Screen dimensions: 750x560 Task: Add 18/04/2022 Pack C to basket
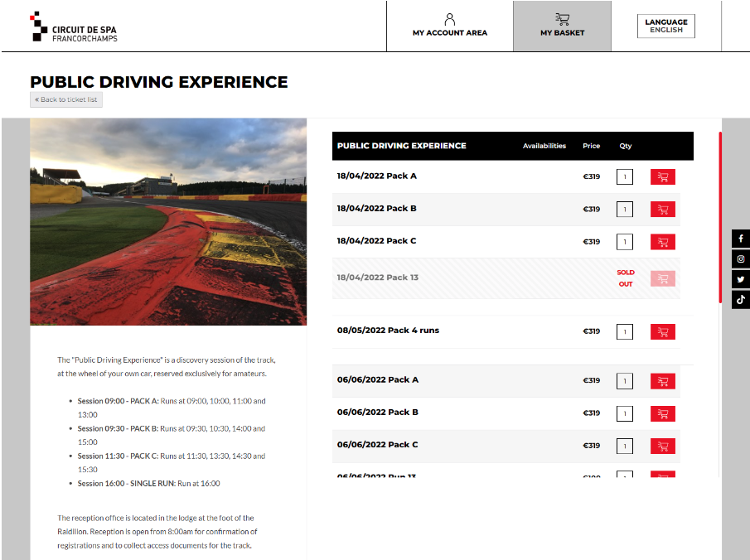(662, 242)
